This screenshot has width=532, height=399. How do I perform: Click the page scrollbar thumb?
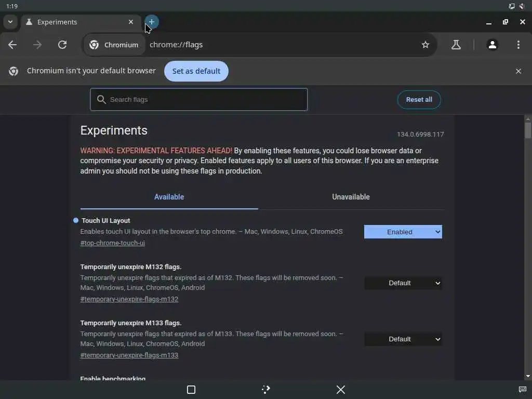[x=528, y=130]
